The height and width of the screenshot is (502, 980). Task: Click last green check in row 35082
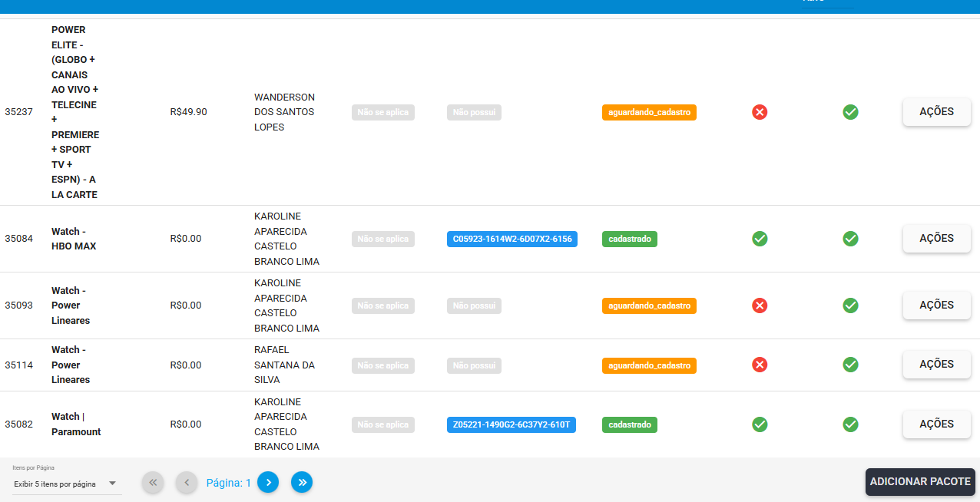(850, 424)
